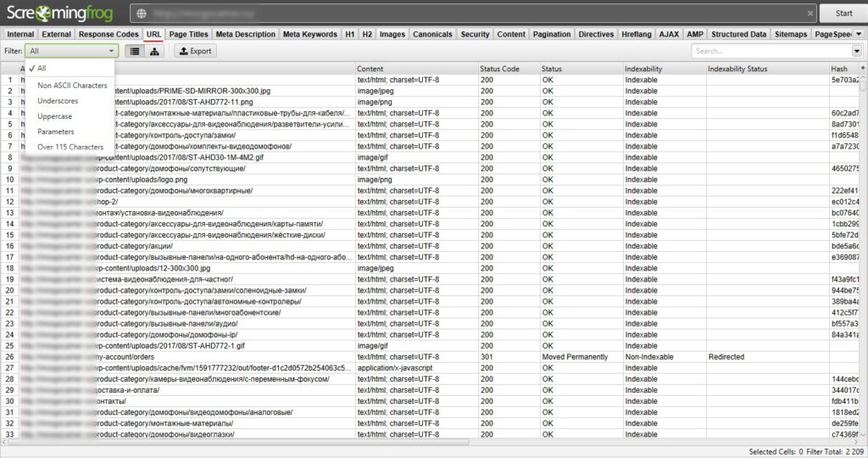Sort by the Status Code column header
The image size is (868, 458).
tap(499, 69)
